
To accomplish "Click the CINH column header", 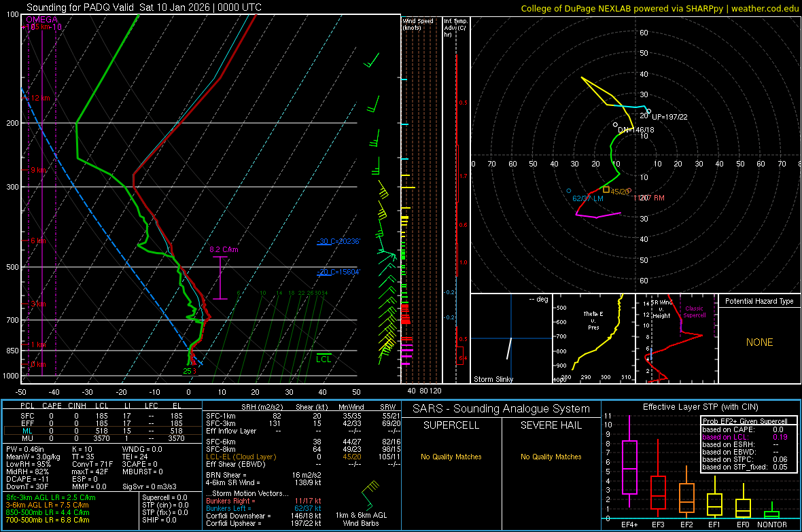I will [77, 406].
